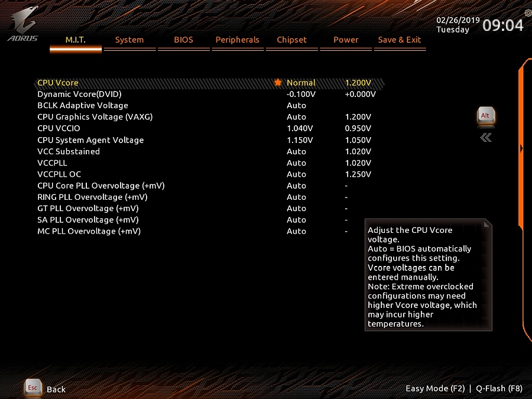
Task: Click CPU VCCIO 0.950V default reading
Action: [x=358, y=129]
